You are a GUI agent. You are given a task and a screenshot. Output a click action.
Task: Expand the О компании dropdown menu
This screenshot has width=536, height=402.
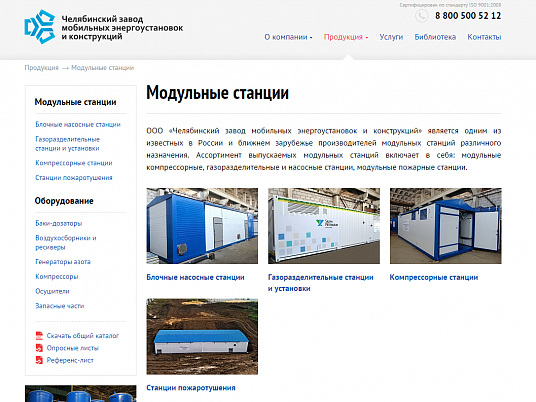tap(288, 37)
